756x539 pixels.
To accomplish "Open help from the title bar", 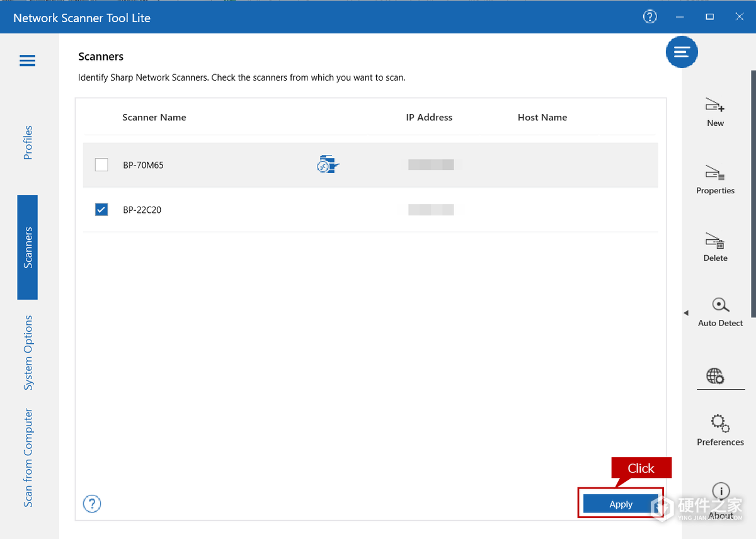I will 650,17.
